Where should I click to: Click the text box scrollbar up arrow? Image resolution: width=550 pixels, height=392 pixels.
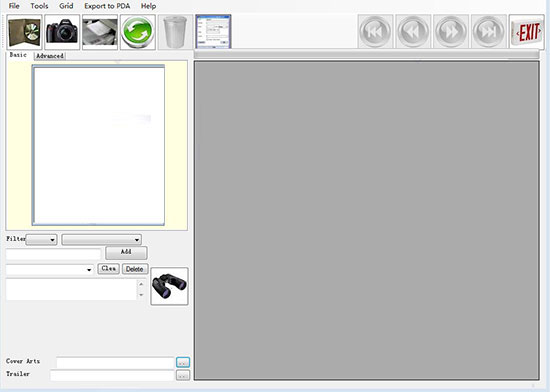[141, 284]
